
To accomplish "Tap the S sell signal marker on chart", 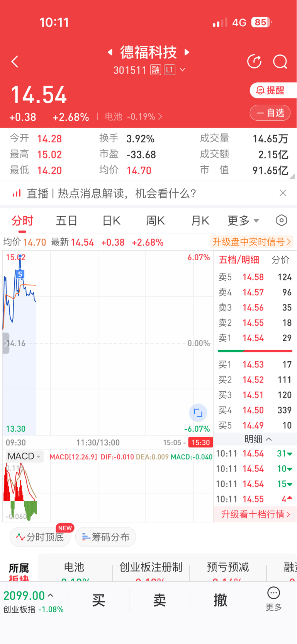I will tap(20, 274).
